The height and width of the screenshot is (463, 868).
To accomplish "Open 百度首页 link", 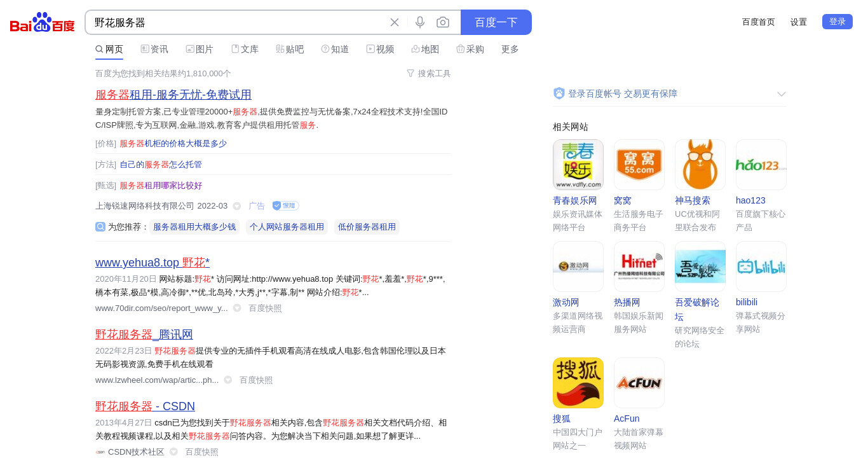I will pos(759,22).
